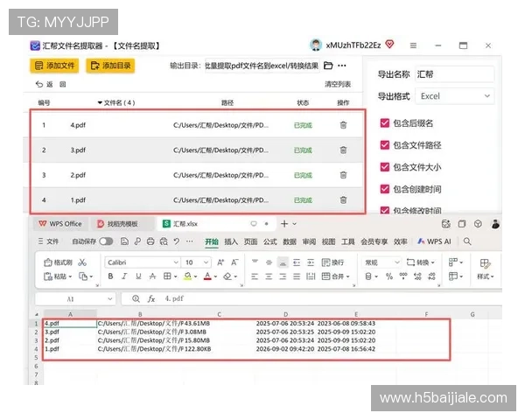Toggle the 自动保存 switch
Screen dimensions: 525x420
106,241
